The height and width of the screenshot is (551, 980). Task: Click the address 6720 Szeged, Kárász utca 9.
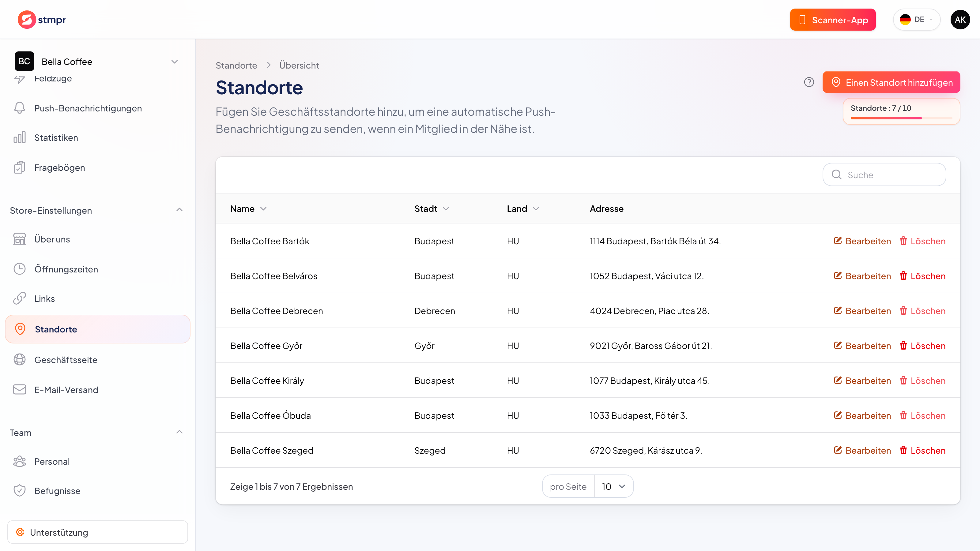point(646,451)
